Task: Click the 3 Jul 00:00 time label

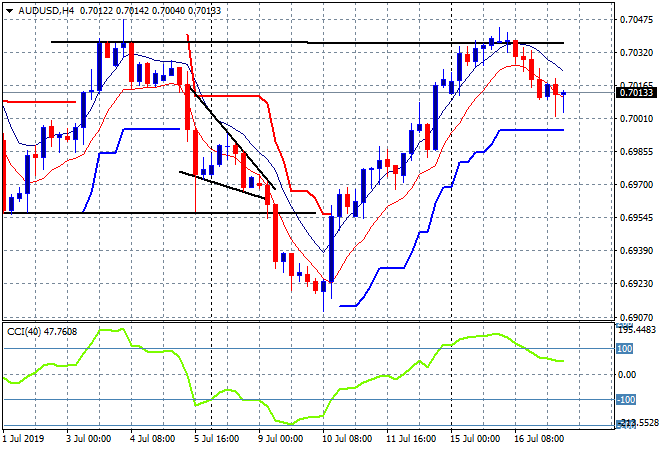Action: pos(88,439)
